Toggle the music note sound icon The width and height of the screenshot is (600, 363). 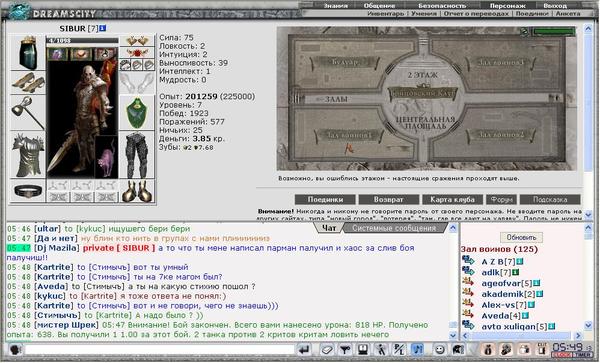point(417,349)
